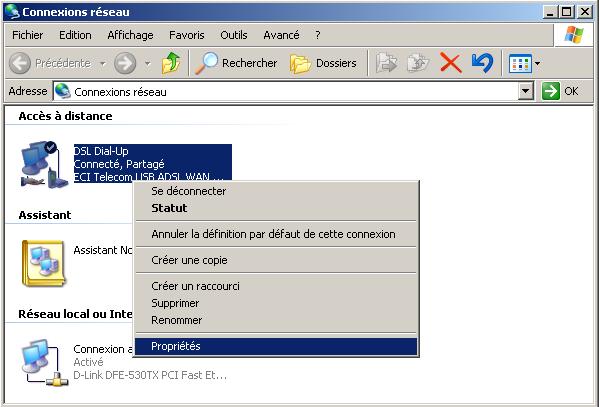Open the Avancé menu
This screenshot has width=599, height=407.
coord(281,35)
